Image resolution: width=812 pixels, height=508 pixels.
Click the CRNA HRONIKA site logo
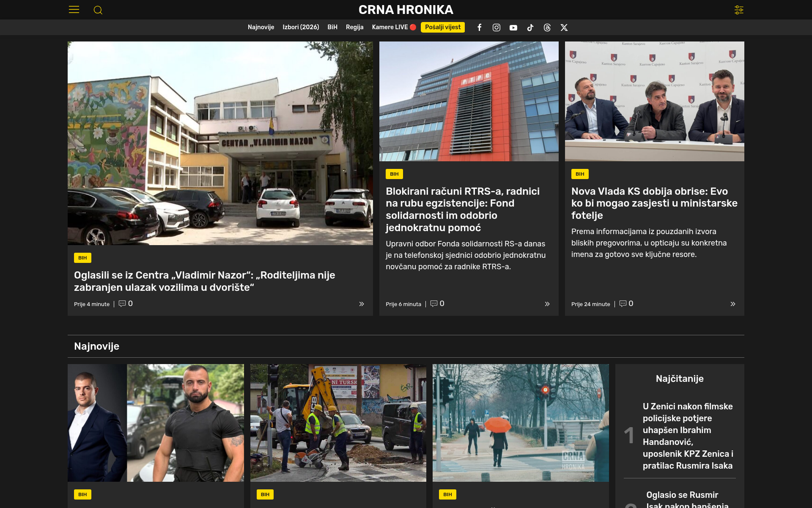point(406,10)
